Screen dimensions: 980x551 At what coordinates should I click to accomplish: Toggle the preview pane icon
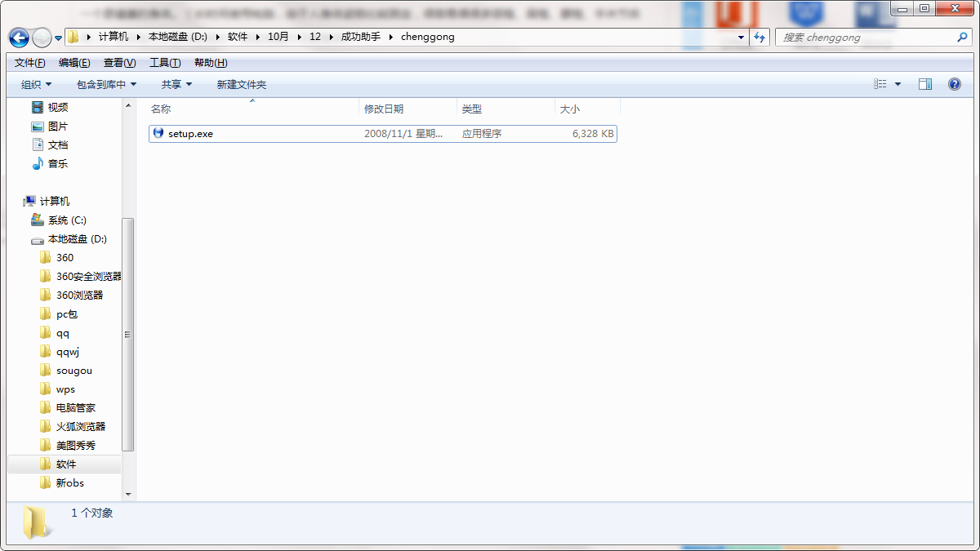click(925, 84)
